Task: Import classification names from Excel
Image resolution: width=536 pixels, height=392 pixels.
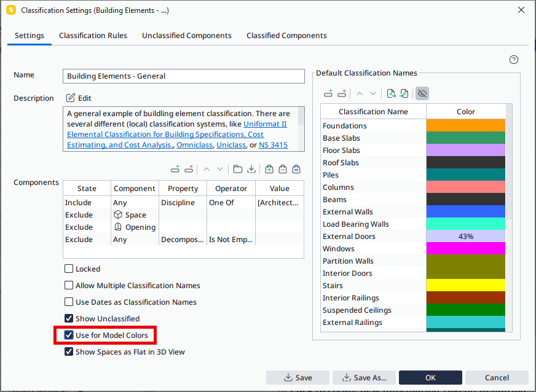Action: point(404,93)
